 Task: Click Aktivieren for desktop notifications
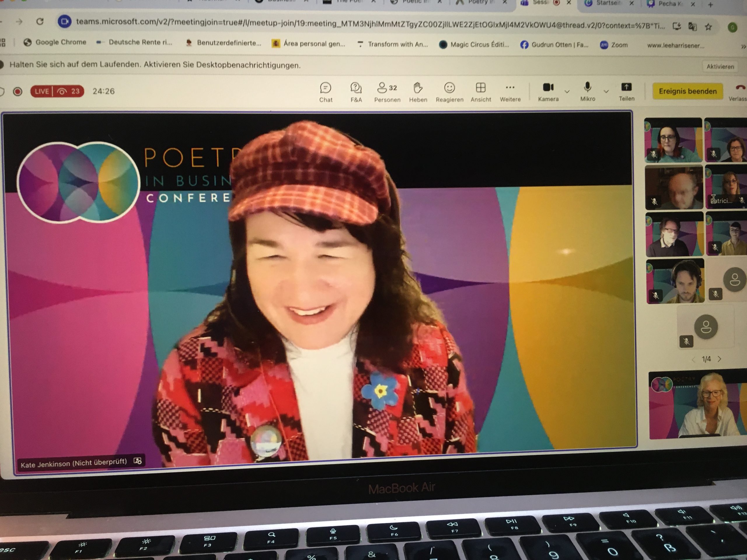pyautogui.click(x=720, y=66)
